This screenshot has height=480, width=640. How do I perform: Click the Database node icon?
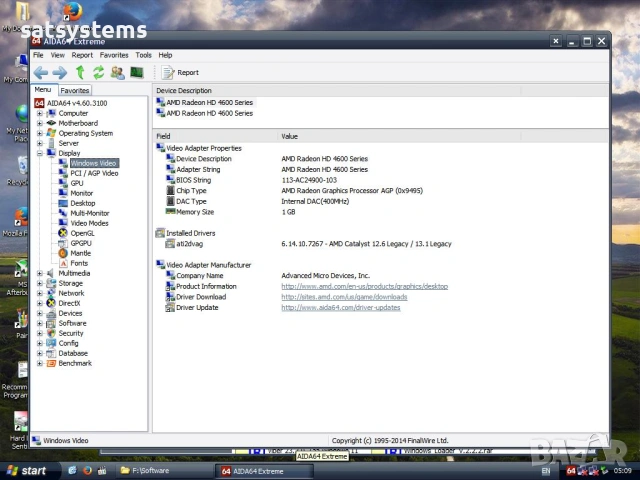51,353
